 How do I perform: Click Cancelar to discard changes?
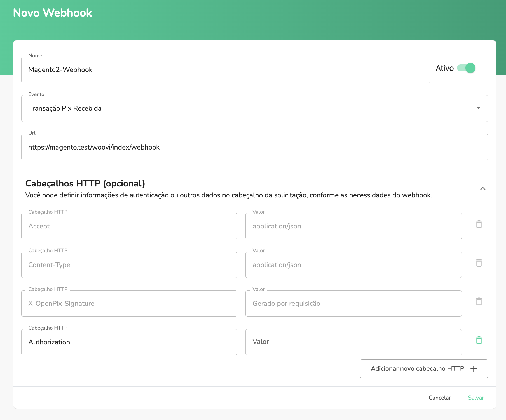(x=439, y=397)
